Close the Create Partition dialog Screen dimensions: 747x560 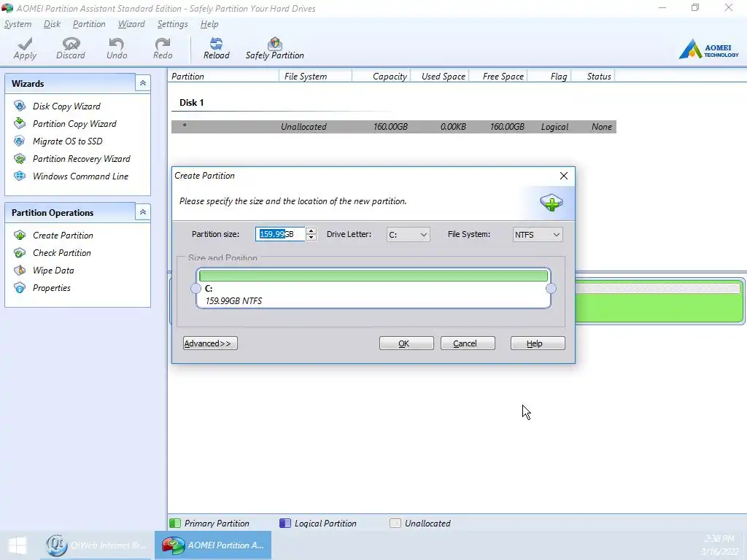564,176
